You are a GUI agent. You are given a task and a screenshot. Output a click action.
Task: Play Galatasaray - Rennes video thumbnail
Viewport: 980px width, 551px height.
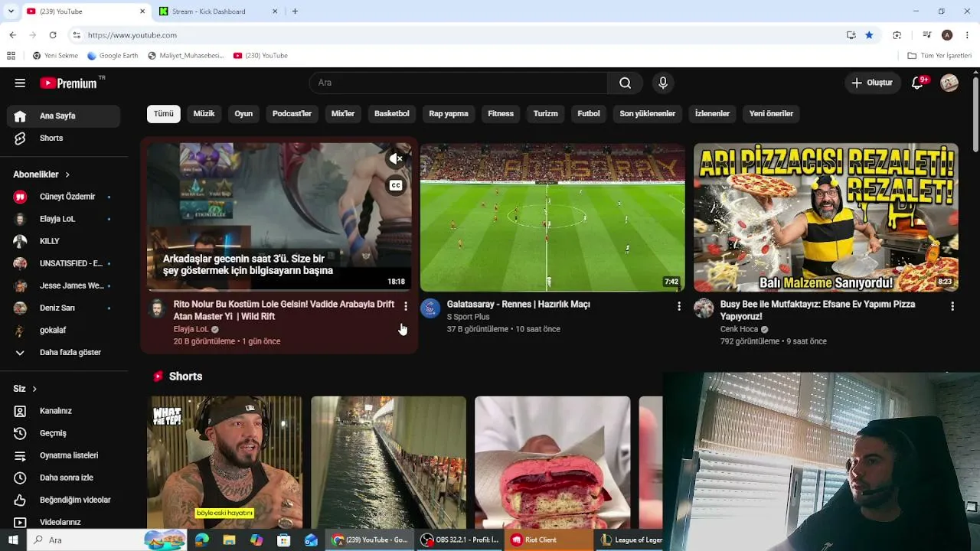[x=553, y=217]
